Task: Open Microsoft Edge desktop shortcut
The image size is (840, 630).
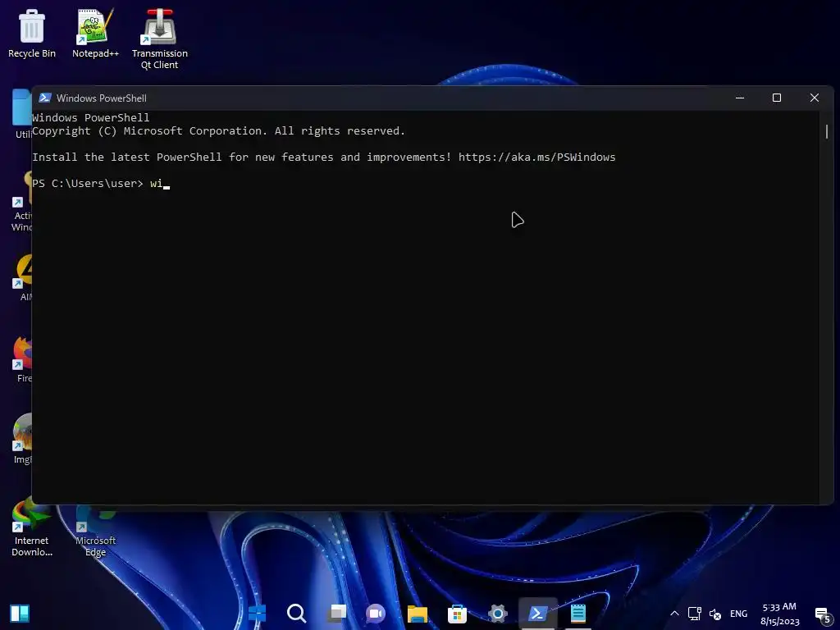Action: point(95,531)
